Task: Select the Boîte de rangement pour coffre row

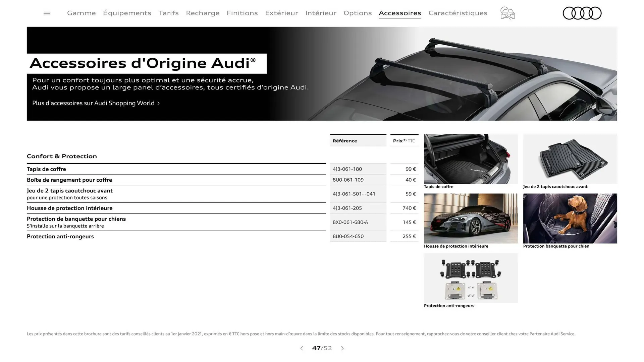Action: pyautogui.click(x=177, y=180)
